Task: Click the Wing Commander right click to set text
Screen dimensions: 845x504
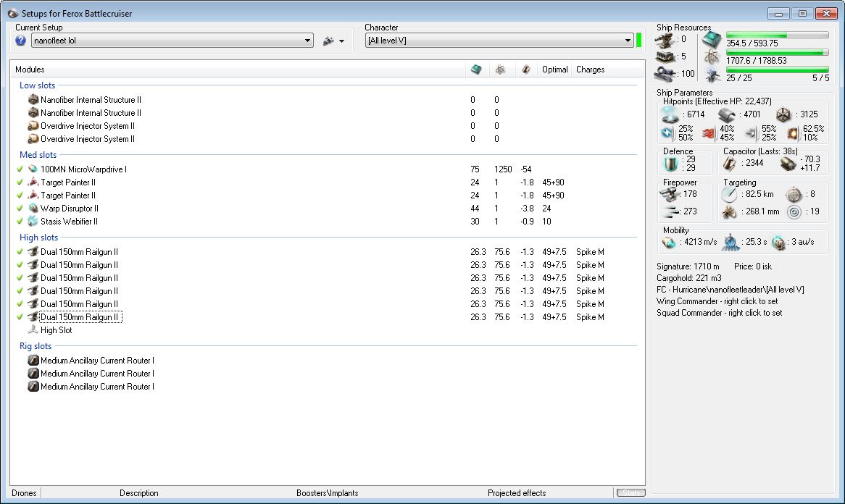Action: point(717,301)
